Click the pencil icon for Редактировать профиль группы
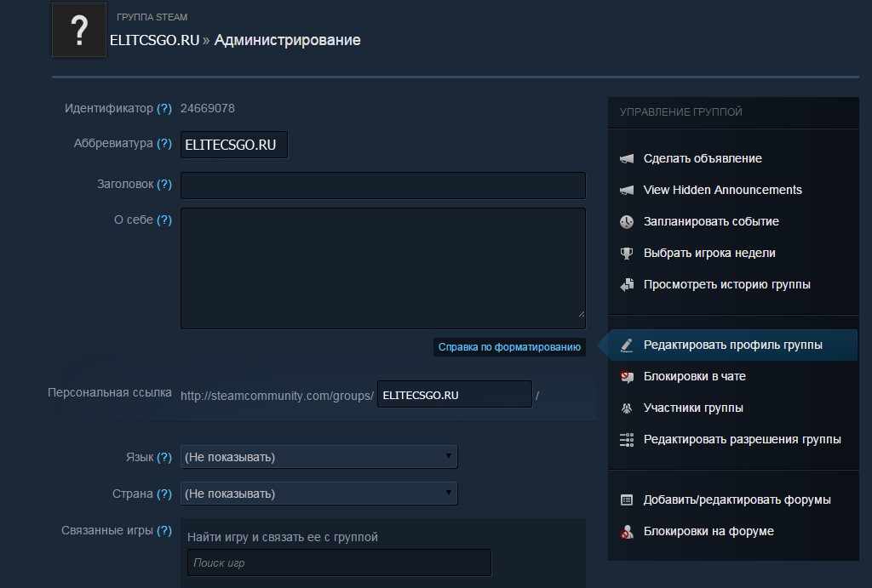872x588 pixels. pyautogui.click(x=627, y=345)
